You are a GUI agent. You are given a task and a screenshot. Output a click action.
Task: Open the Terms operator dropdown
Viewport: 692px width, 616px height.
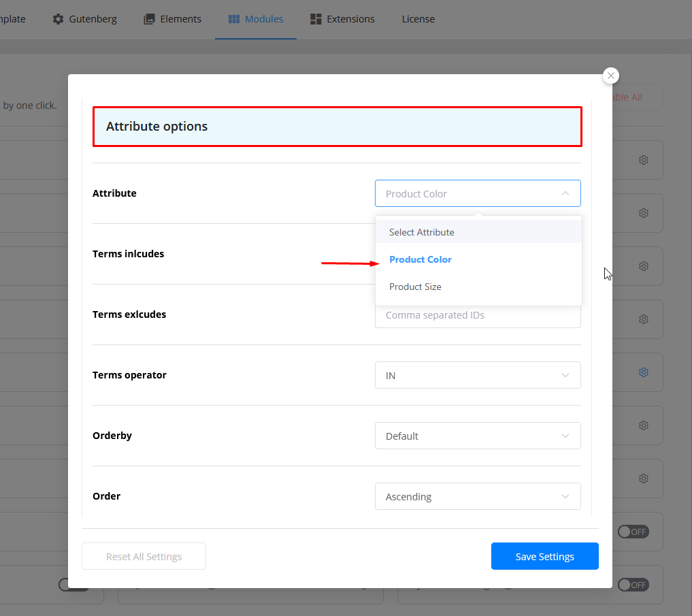[x=478, y=375]
